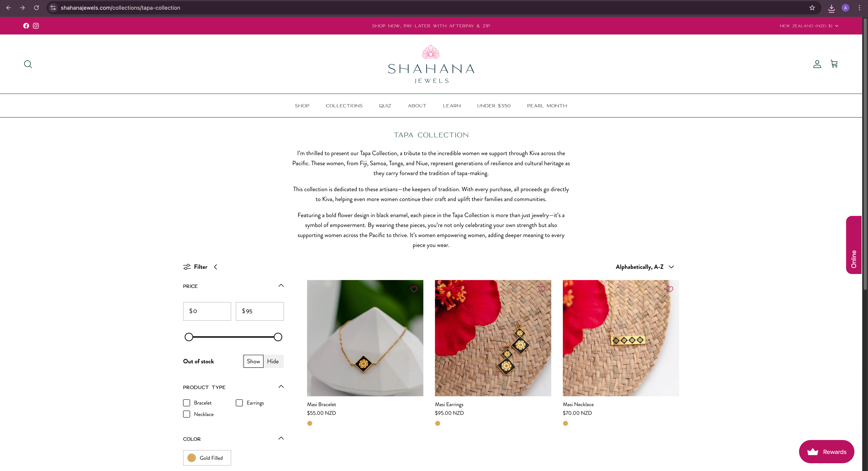The width and height of the screenshot is (868, 471).
Task: Open the Alphabetically, A-Z sort dropdown
Action: click(645, 267)
